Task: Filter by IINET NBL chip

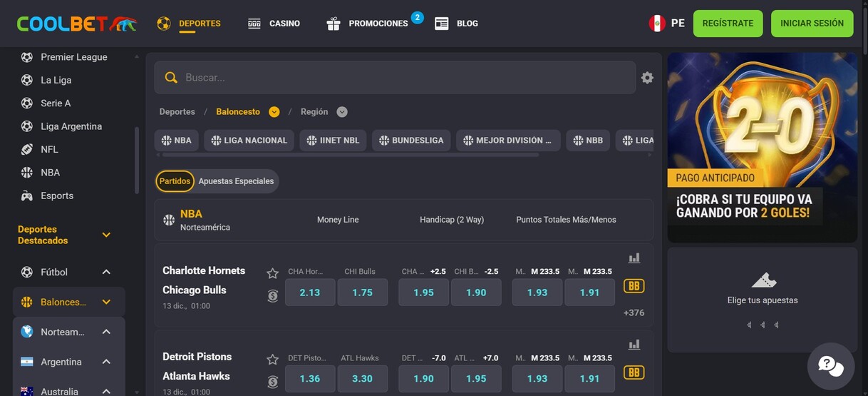Action: [333, 141]
